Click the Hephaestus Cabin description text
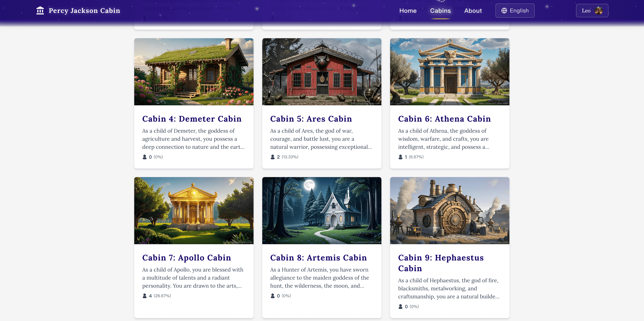This screenshot has width=644, height=321. 449,288
